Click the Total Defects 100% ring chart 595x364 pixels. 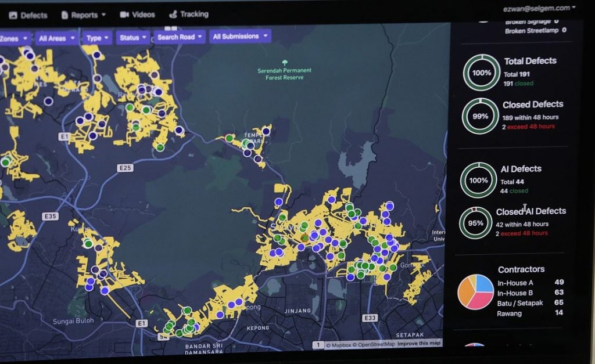[481, 73]
